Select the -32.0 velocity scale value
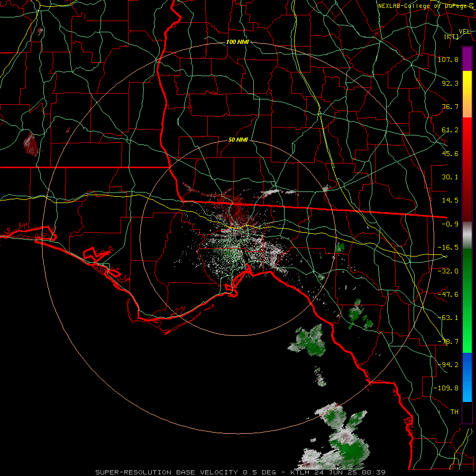Viewport: 476px width, 476px height. pos(448,271)
